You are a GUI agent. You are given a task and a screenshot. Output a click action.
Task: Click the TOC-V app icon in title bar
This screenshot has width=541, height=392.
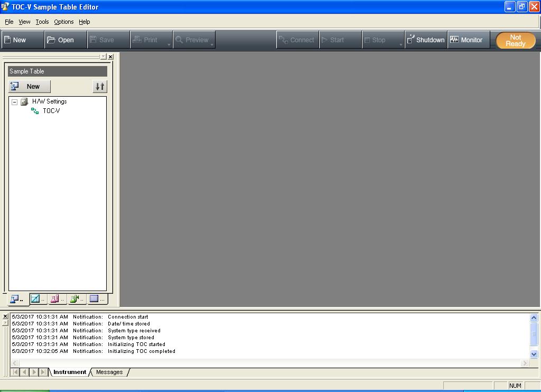click(5, 6)
